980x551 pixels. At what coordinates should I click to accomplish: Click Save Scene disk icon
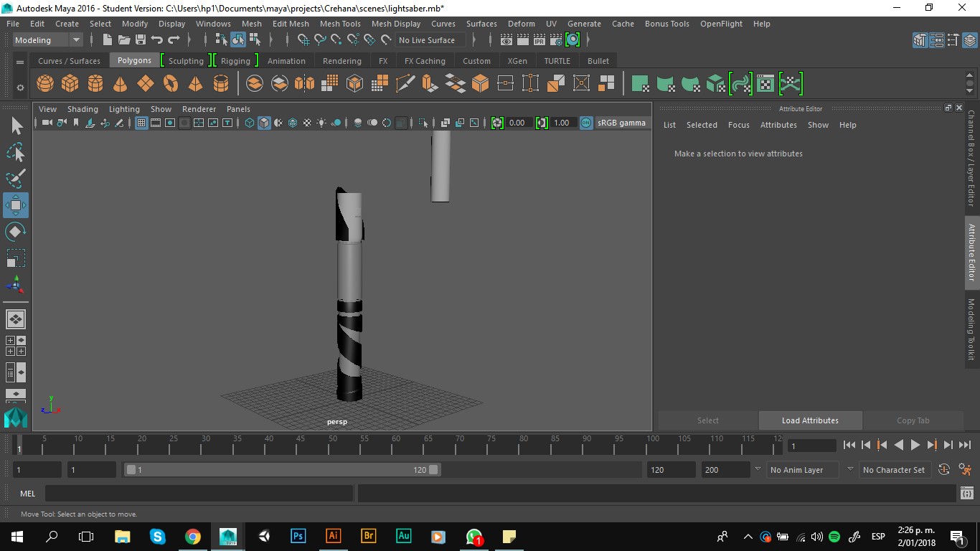pyautogui.click(x=141, y=40)
